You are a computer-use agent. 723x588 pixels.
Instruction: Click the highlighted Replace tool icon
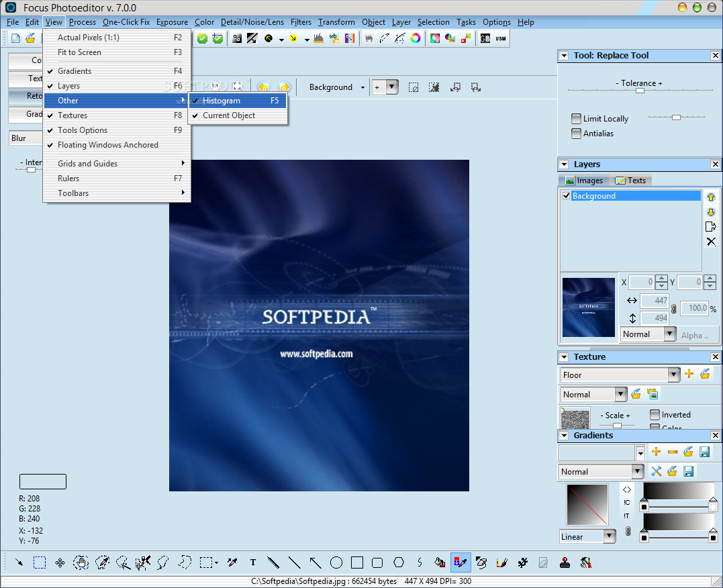pos(461,562)
